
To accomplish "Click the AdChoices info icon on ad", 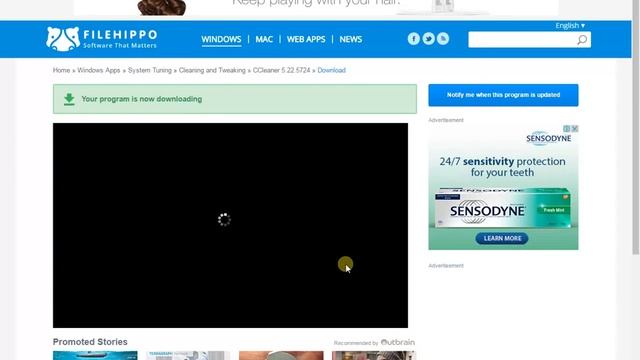I will [567, 129].
